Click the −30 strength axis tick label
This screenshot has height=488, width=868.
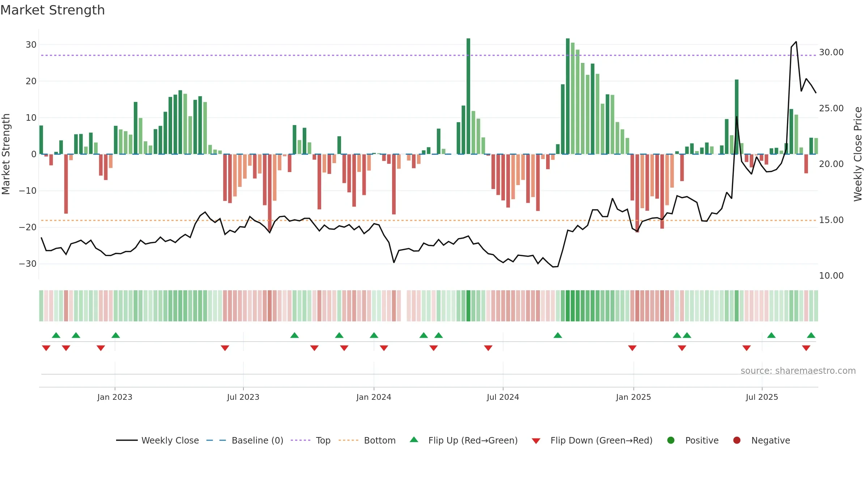pyautogui.click(x=28, y=264)
